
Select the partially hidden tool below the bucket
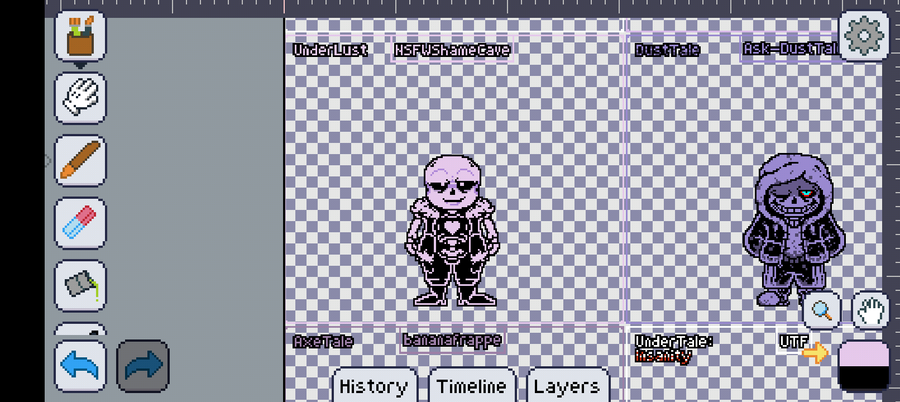80,330
